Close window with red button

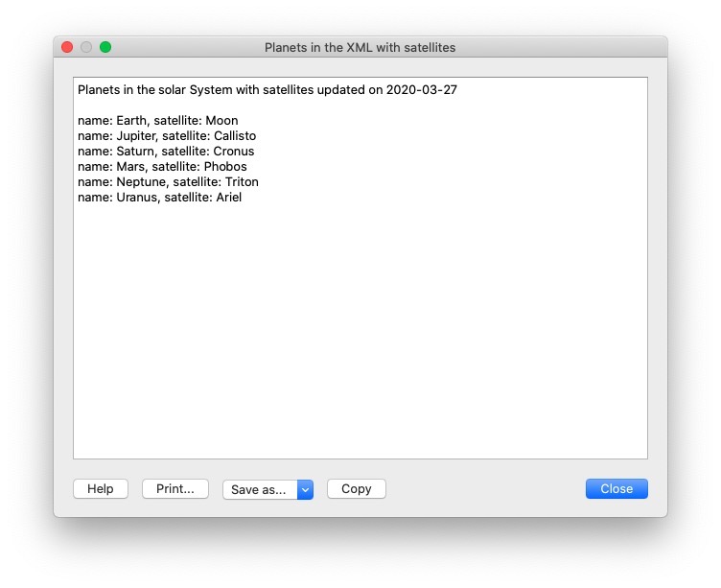point(67,47)
